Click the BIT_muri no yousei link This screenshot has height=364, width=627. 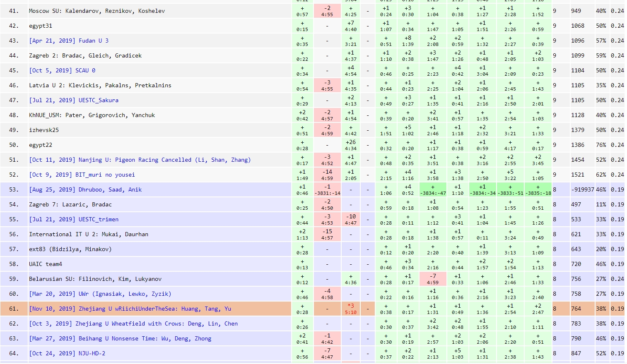82,175
